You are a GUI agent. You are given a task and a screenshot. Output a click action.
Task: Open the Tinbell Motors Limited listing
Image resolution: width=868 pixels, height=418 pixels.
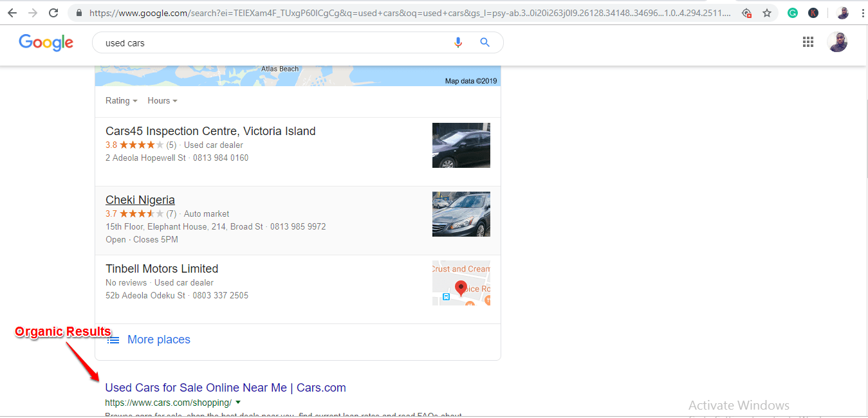[162, 269]
